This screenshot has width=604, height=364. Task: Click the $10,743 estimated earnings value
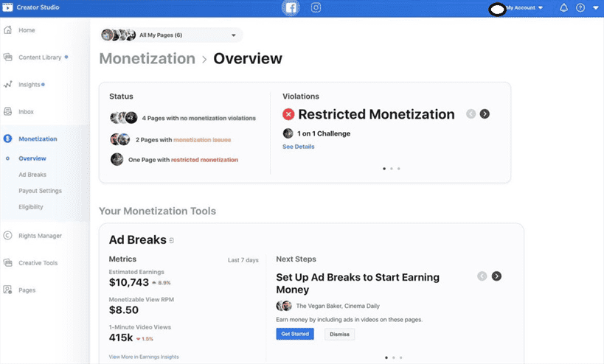[129, 282]
